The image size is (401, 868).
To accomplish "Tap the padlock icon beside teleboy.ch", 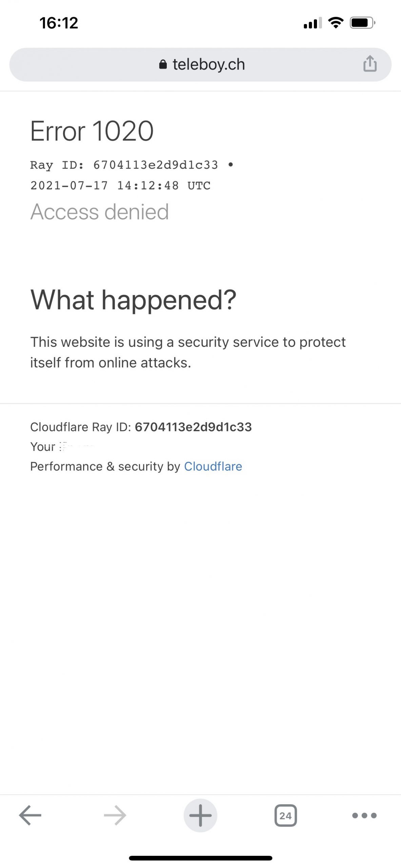I will pyautogui.click(x=163, y=64).
